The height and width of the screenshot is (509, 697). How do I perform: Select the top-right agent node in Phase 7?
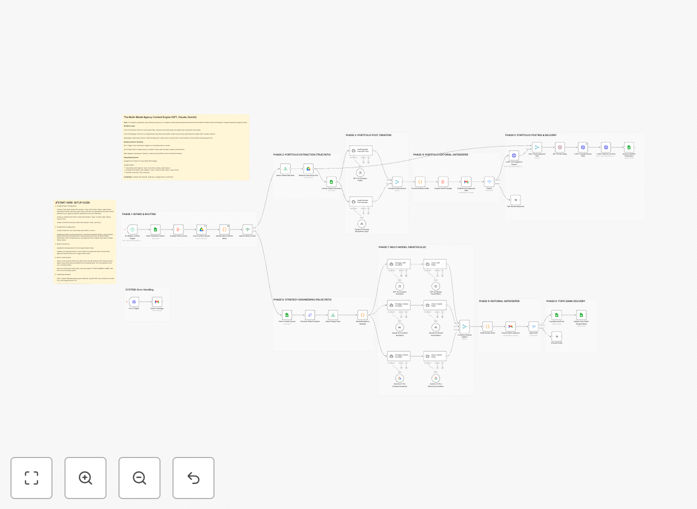435,264
